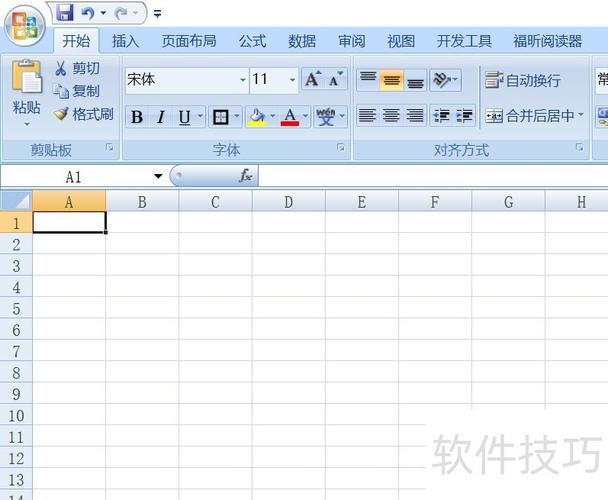The image size is (608, 500).
Task: Select row 10 header
Action: (16, 416)
